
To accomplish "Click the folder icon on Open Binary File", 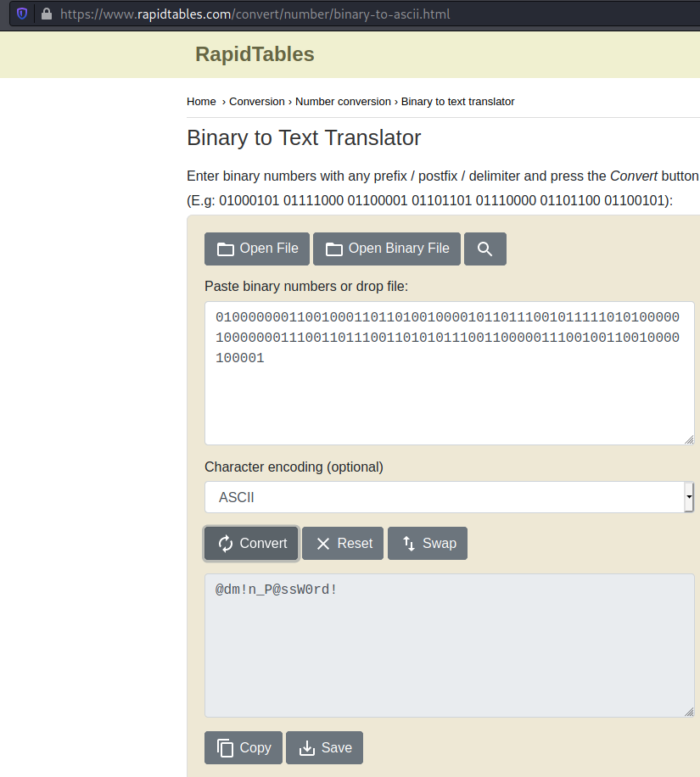I will click(x=333, y=249).
